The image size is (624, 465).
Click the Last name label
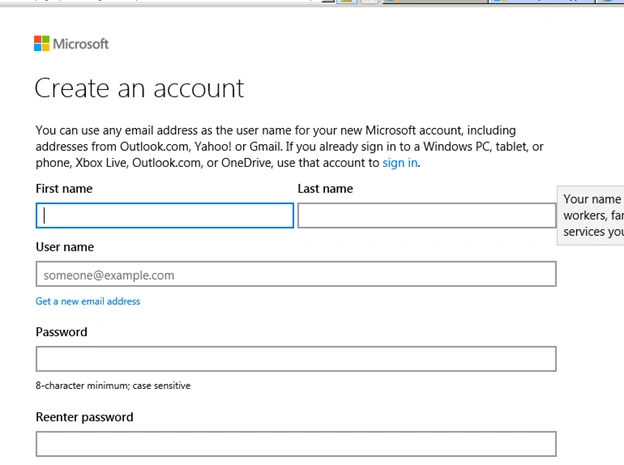[x=326, y=189]
